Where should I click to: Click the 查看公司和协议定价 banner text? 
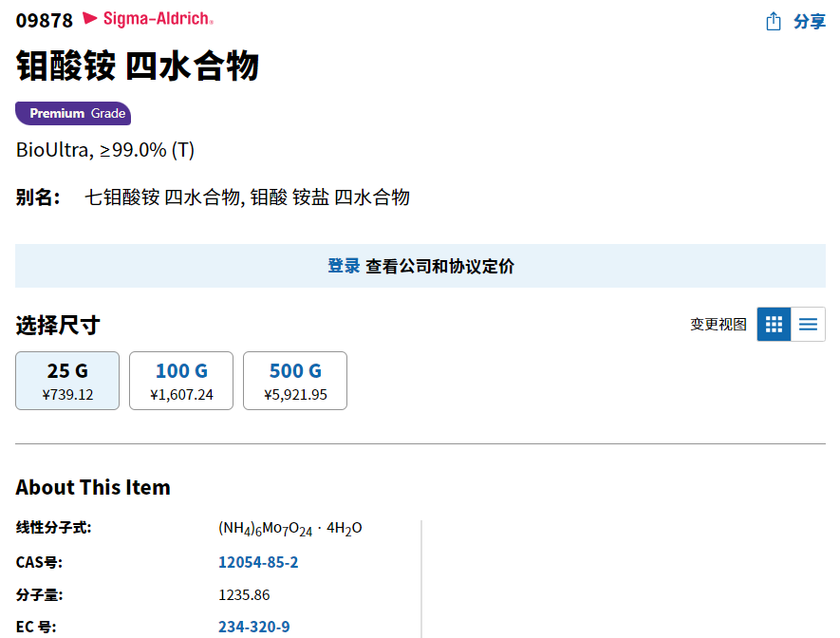[440, 267]
